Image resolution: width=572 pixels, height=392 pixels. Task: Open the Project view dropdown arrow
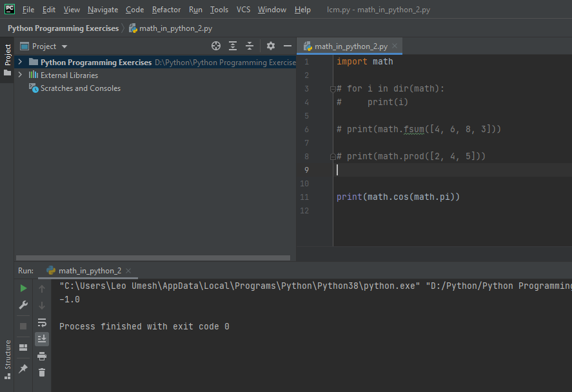point(64,46)
